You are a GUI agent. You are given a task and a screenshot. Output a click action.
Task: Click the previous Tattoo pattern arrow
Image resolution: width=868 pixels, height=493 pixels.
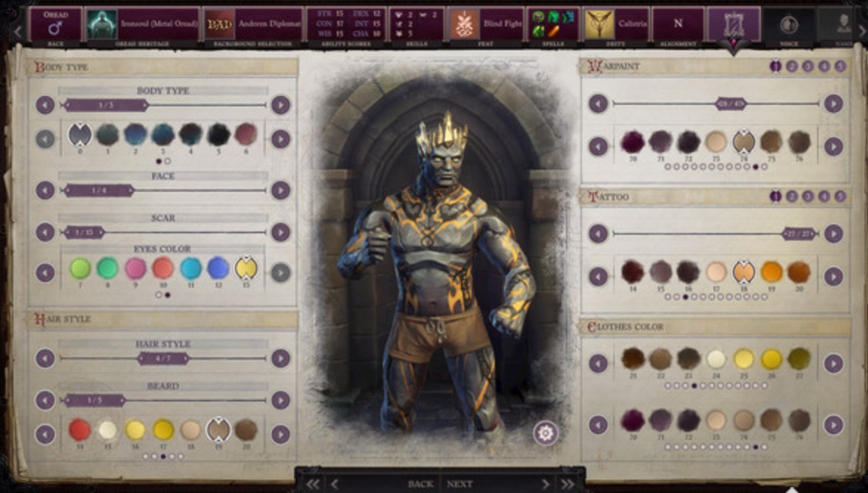point(598,233)
